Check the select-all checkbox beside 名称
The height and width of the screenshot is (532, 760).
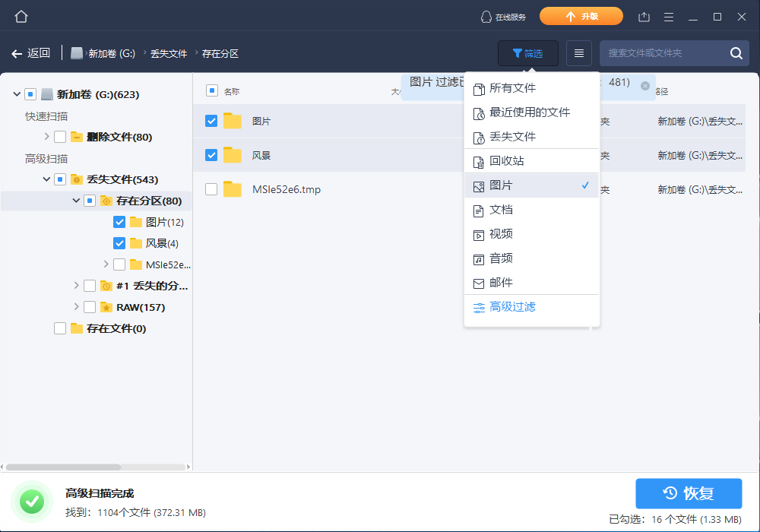211,89
